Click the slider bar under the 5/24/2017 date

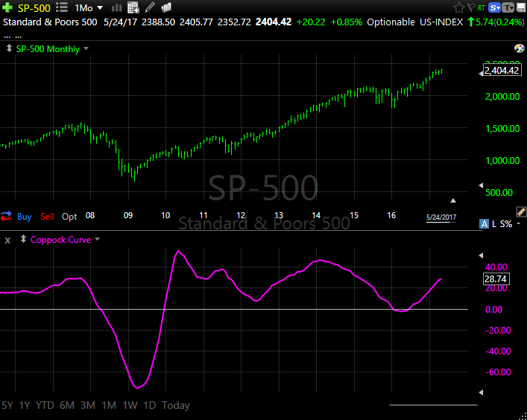pos(441,222)
